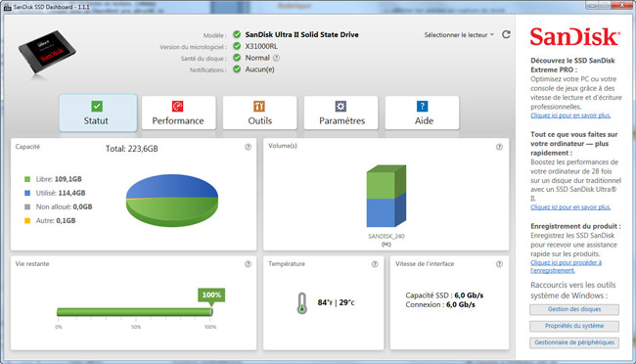The height and width of the screenshot is (364, 636).
Task: Open the Outils tab
Action: 259,114
